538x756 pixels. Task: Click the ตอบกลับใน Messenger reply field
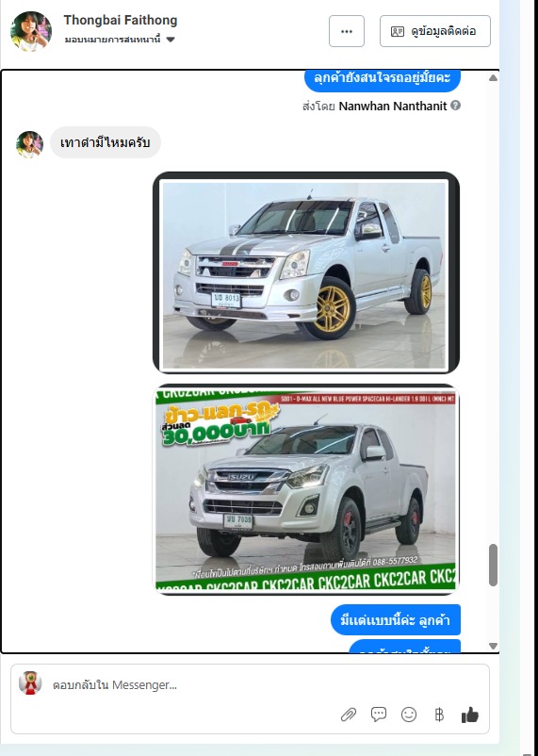[250, 684]
